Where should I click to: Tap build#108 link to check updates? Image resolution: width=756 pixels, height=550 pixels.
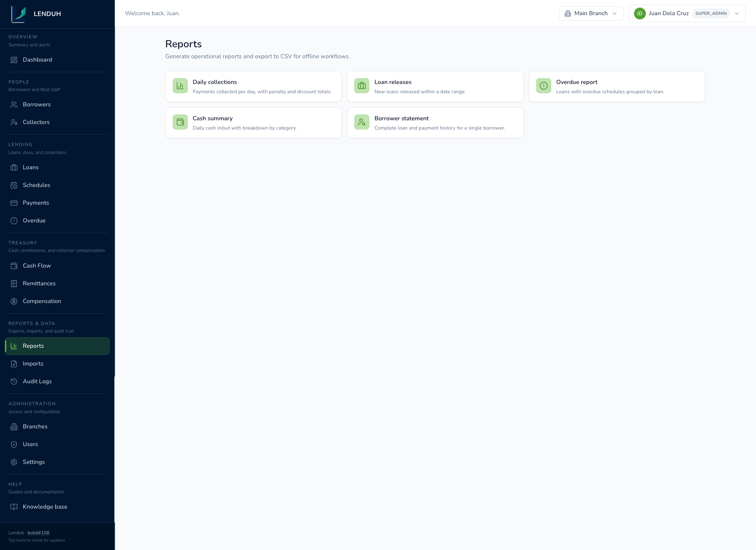pyautogui.click(x=38, y=533)
